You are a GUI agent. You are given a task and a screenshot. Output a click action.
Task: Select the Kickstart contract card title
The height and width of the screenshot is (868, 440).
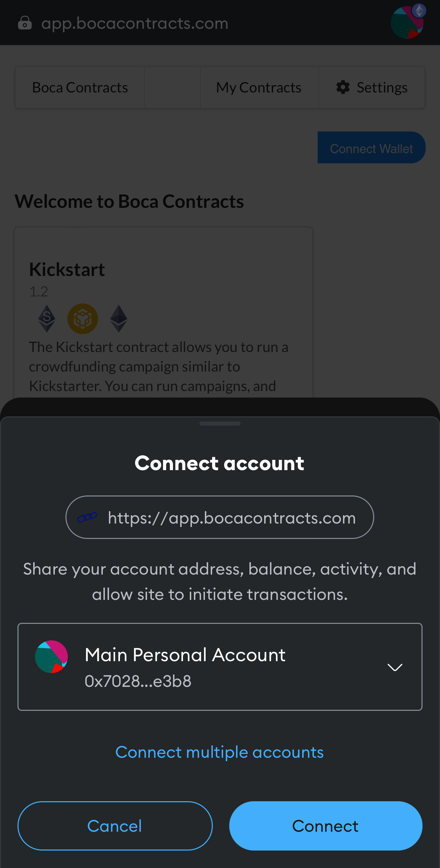(67, 269)
